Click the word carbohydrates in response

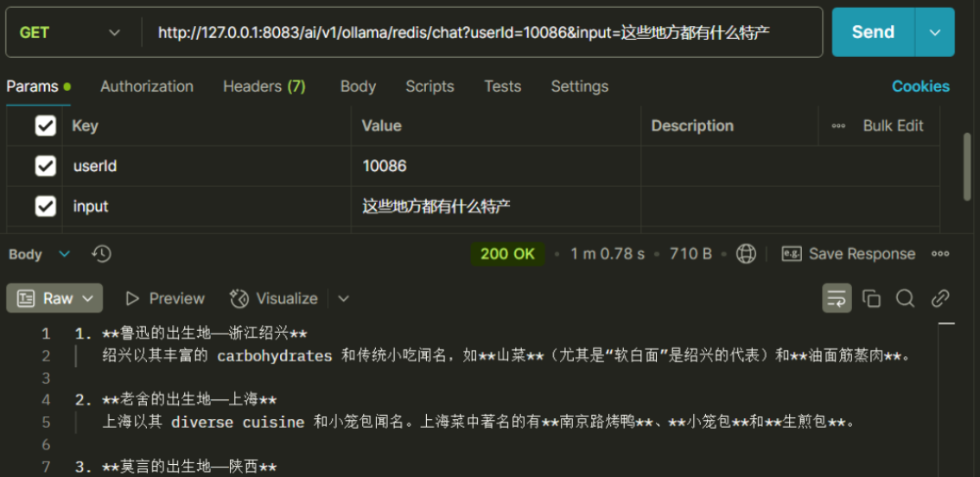(x=274, y=356)
